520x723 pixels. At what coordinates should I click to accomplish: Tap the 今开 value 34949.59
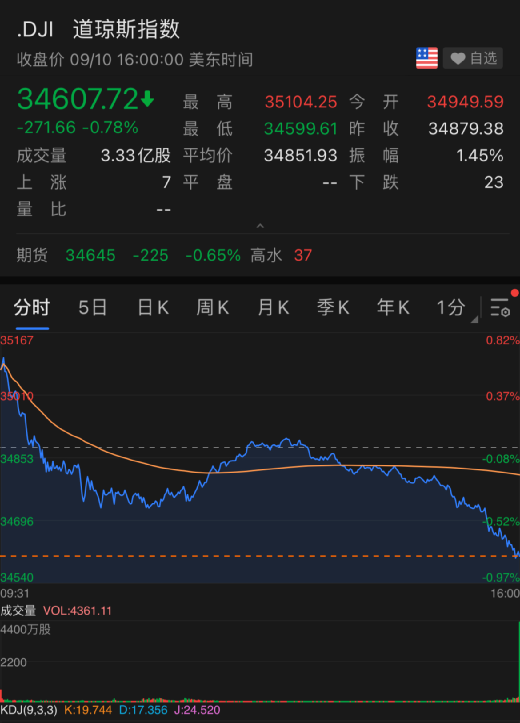465,102
